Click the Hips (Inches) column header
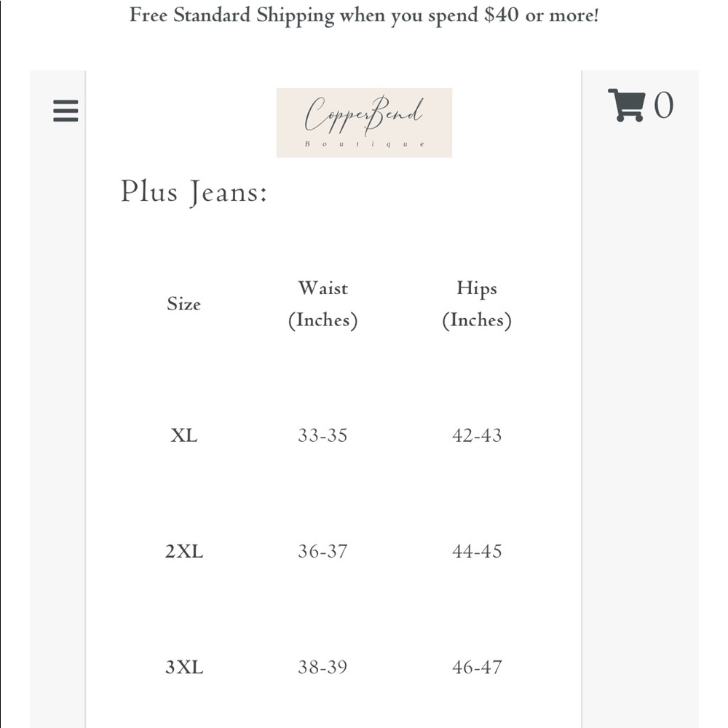 pos(477,304)
